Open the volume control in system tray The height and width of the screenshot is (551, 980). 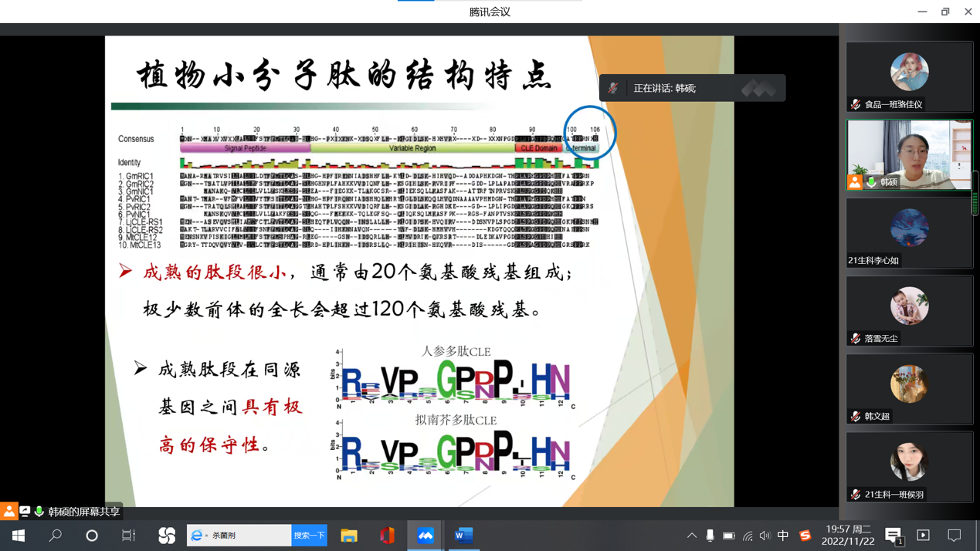pyautogui.click(x=765, y=536)
